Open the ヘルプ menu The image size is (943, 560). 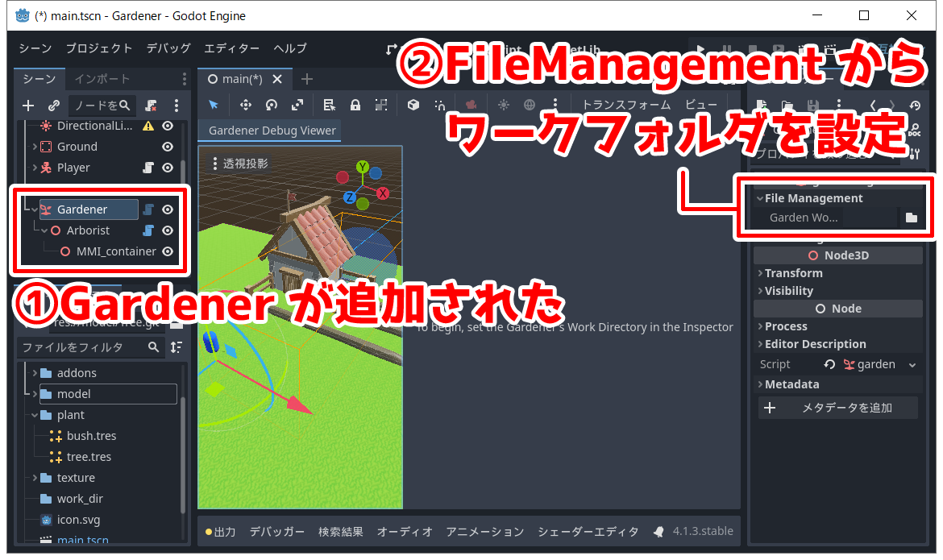tap(290, 48)
